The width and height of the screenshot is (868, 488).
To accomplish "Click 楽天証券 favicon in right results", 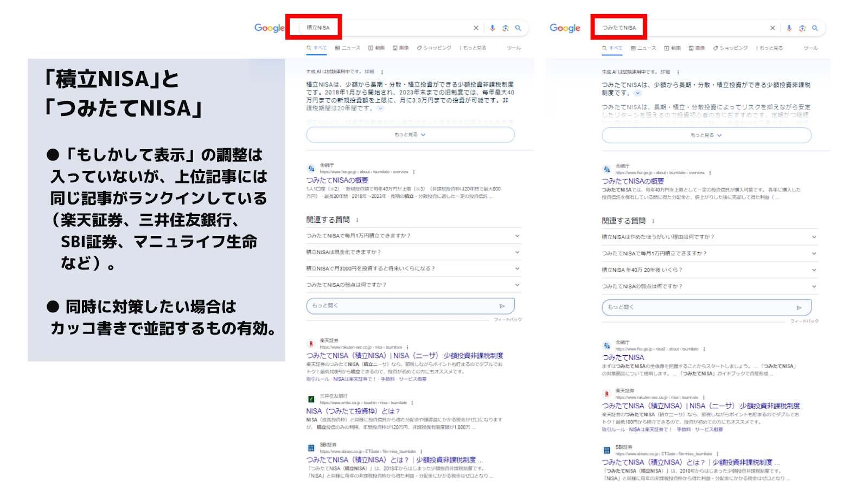I will pos(607,394).
